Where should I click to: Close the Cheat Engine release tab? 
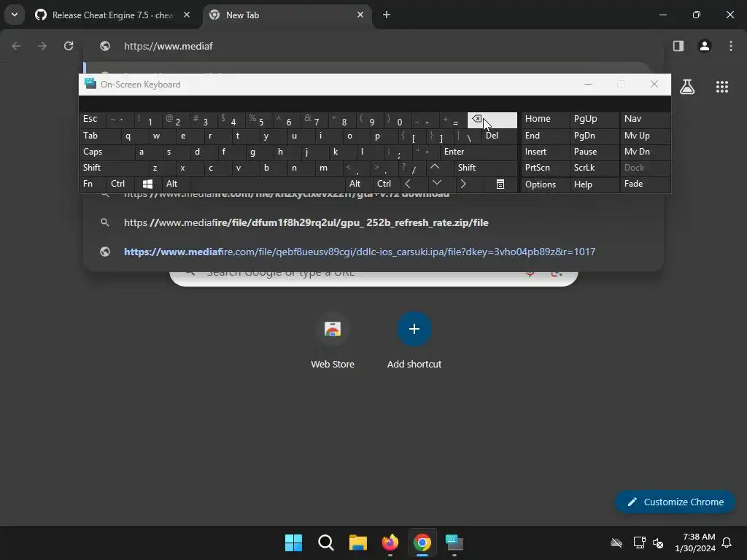187,15
